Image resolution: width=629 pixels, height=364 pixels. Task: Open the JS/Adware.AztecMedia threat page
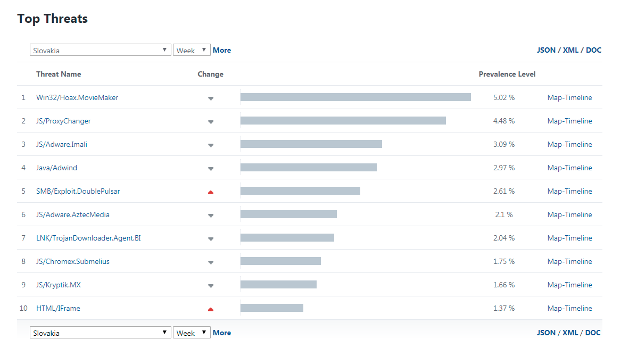coord(72,214)
